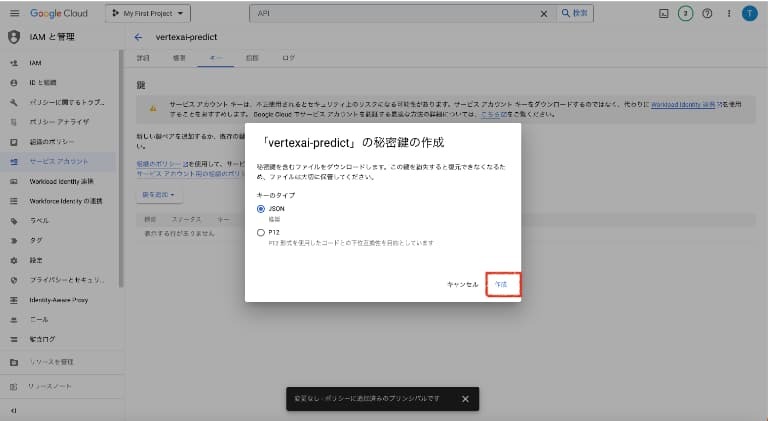The width and height of the screenshot is (768, 421).
Task: Click the ID と組織 sidebar icon
Action: [14, 83]
